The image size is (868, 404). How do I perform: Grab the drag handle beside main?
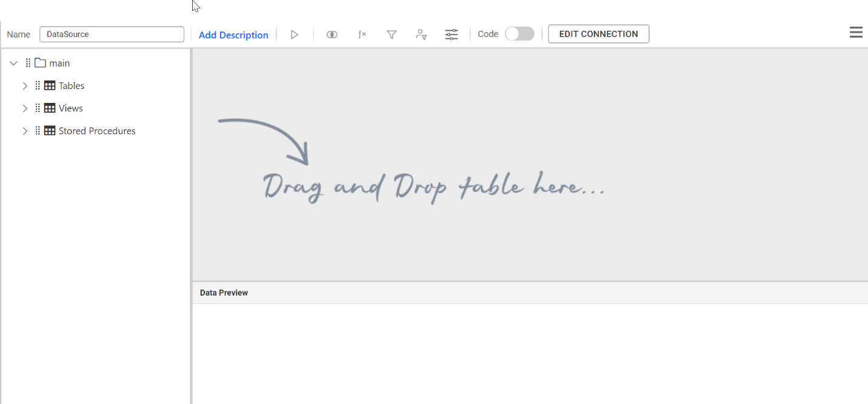[28, 63]
